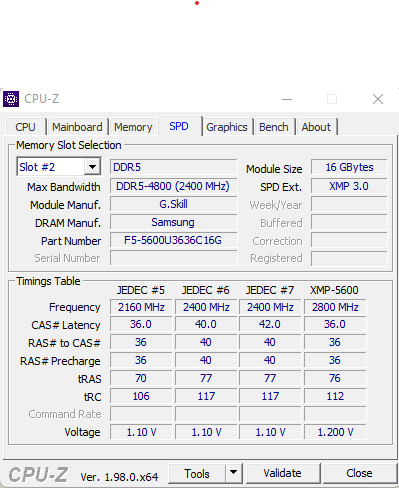This screenshot has height=488, width=399.
Task: Click the 70 tRAS cell
Action: pyautogui.click(x=141, y=378)
